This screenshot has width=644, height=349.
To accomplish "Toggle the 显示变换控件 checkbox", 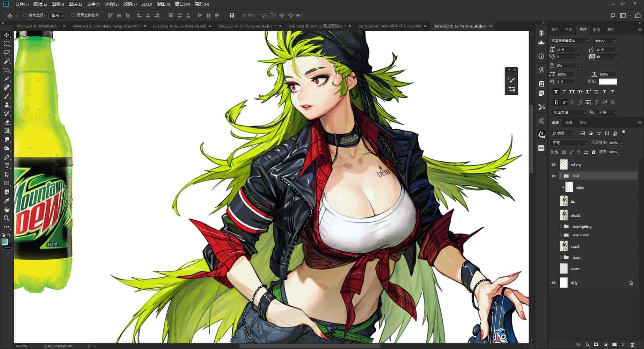I will (x=72, y=15).
